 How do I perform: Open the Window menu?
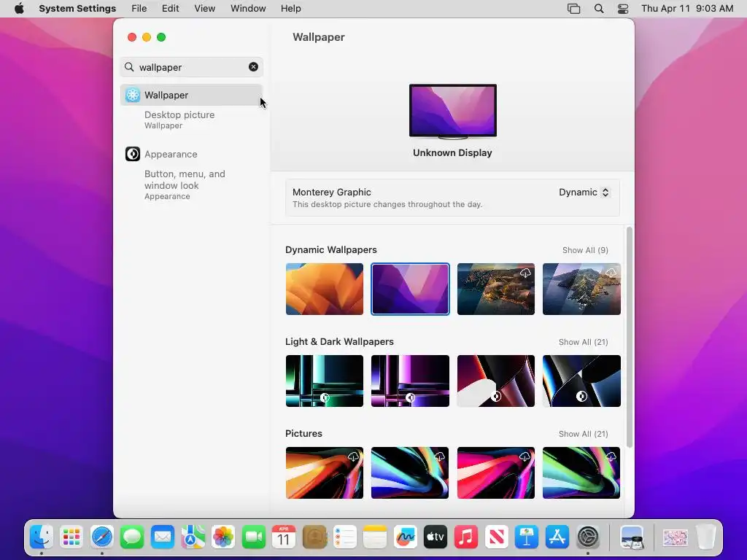(x=248, y=9)
